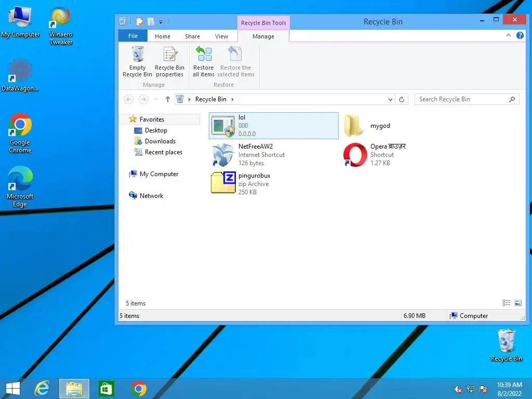Viewport: 532px width, 399px height.
Task: Select the mygod folder icon
Action: pos(353,126)
